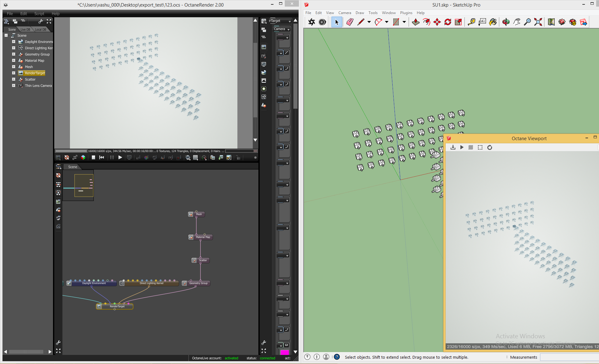Image resolution: width=599 pixels, height=364 pixels.
Task: Open the SketchUp Draw menu
Action: tap(360, 13)
